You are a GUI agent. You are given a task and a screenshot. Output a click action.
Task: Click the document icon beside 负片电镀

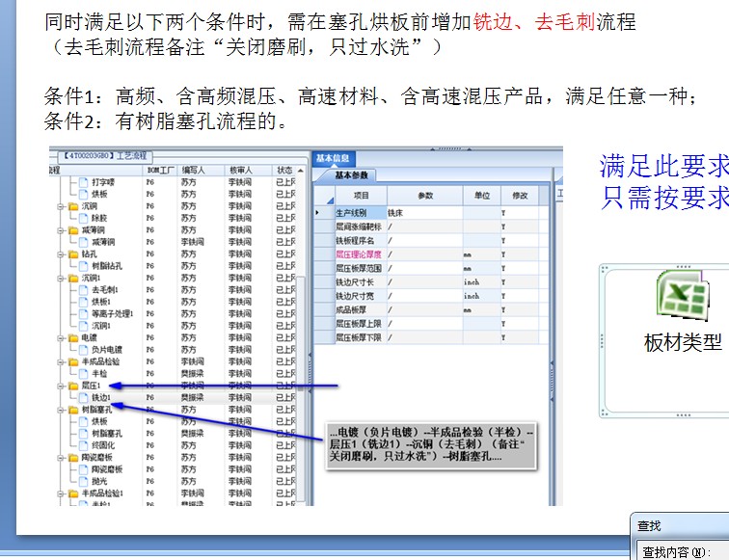83,350
